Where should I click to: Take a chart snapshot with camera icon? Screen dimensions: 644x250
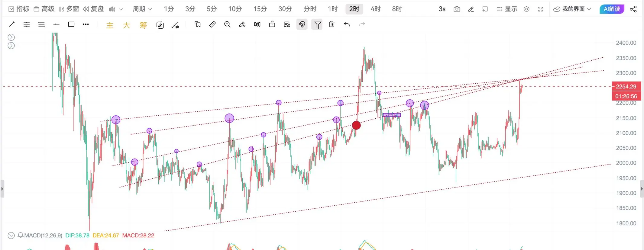click(x=457, y=9)
